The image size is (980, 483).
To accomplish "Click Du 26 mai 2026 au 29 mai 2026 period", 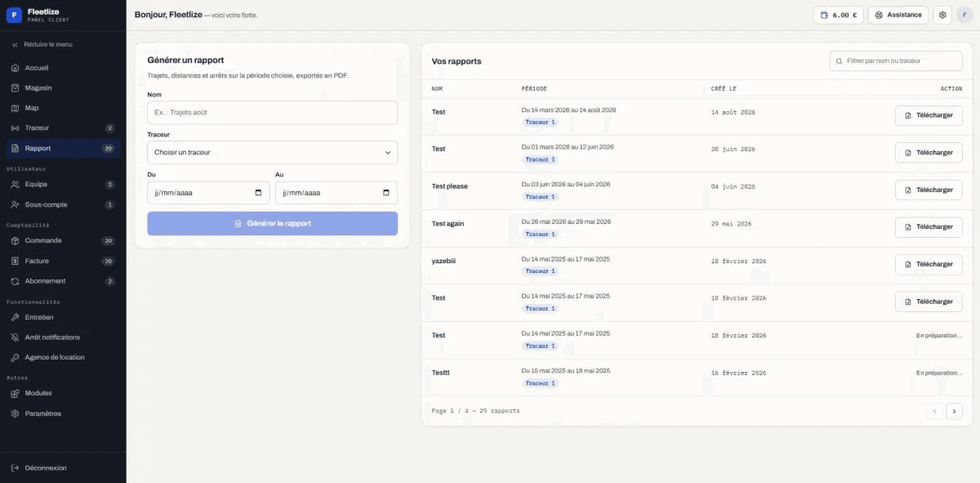I will (566, 221).
